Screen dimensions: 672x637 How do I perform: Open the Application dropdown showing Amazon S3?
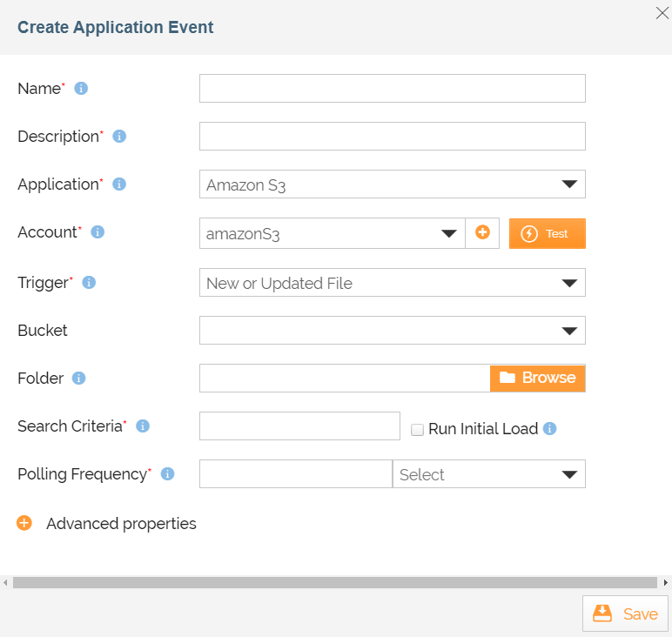[x=392, y=184]
